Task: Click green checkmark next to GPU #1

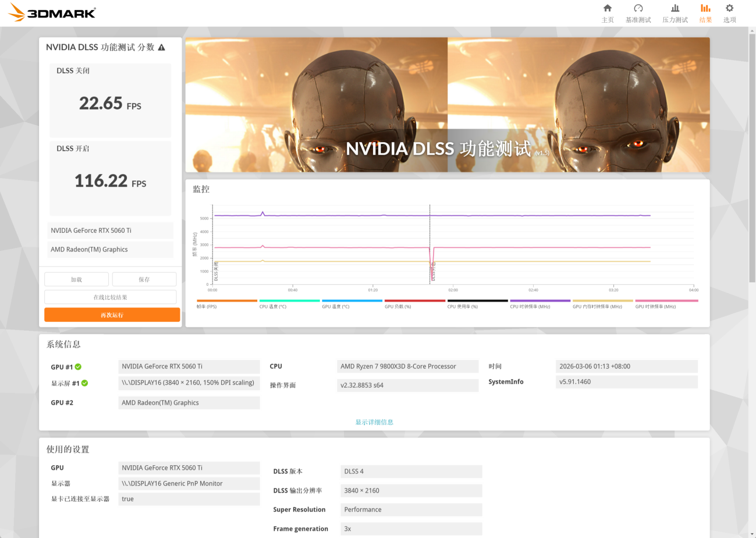Action: [x=78, y=367]
